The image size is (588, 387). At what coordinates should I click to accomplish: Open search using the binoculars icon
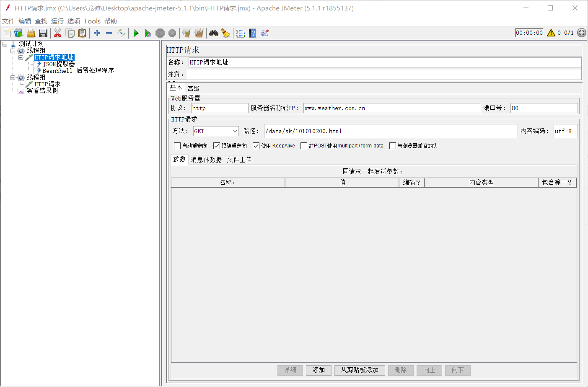[214, 33]
